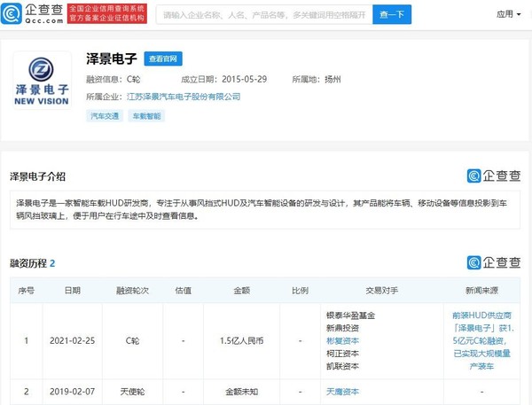Open the news source link about C轮融资
This screenshot has width=532, height=405.
click(481, 341)
